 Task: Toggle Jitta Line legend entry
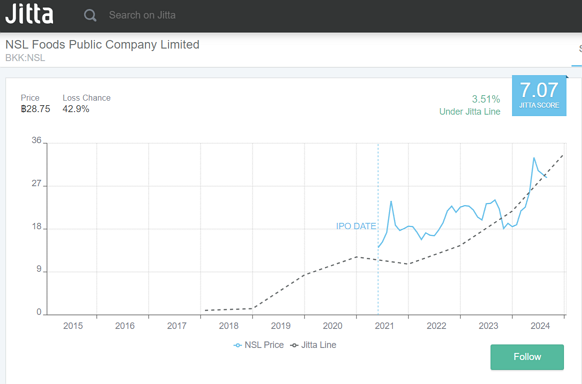[313, 345]
